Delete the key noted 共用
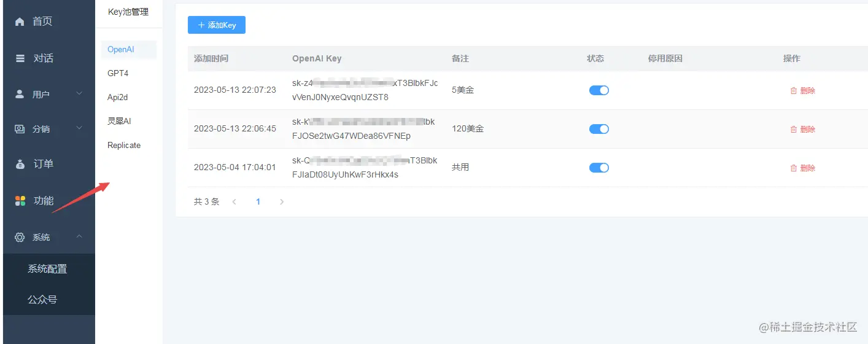 point(802,168)
